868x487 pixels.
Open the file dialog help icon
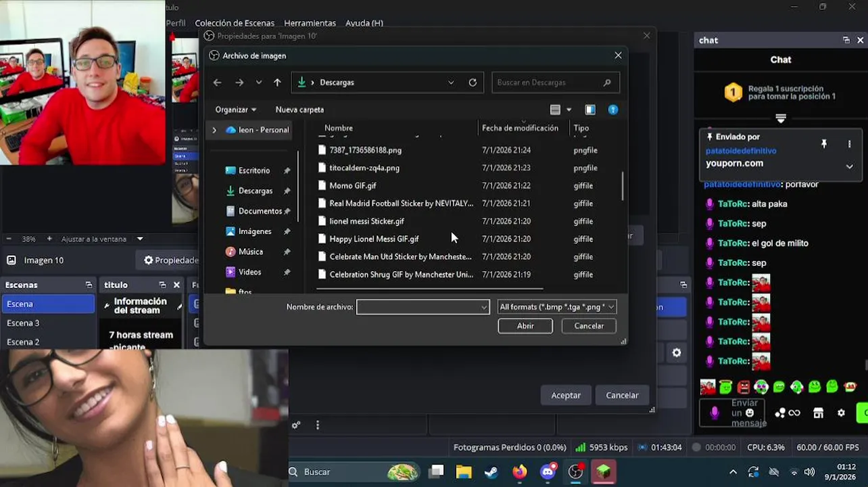coord(613,110)
